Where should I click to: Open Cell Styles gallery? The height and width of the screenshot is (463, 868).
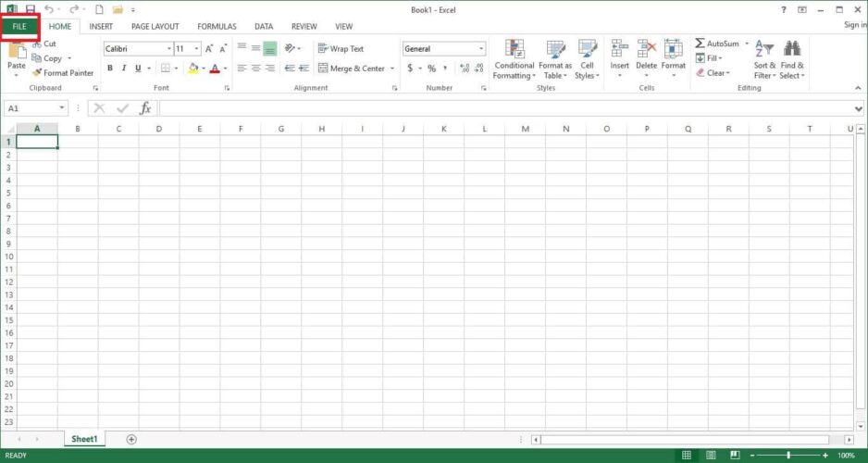pos(587,59)
